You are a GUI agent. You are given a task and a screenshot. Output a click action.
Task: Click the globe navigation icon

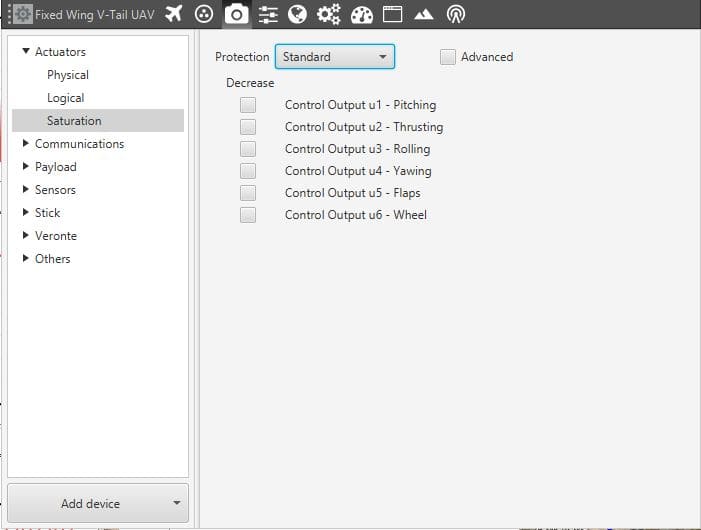(297, 14)
